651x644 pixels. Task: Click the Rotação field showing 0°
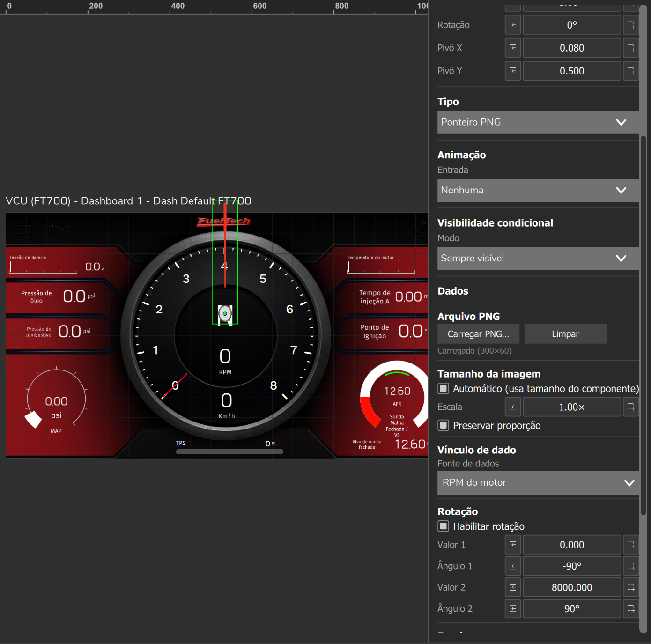(x=572, y=25)
